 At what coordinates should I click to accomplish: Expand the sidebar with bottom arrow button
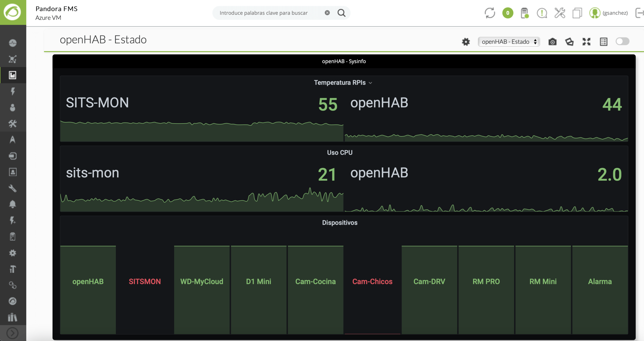pos(12,333)
